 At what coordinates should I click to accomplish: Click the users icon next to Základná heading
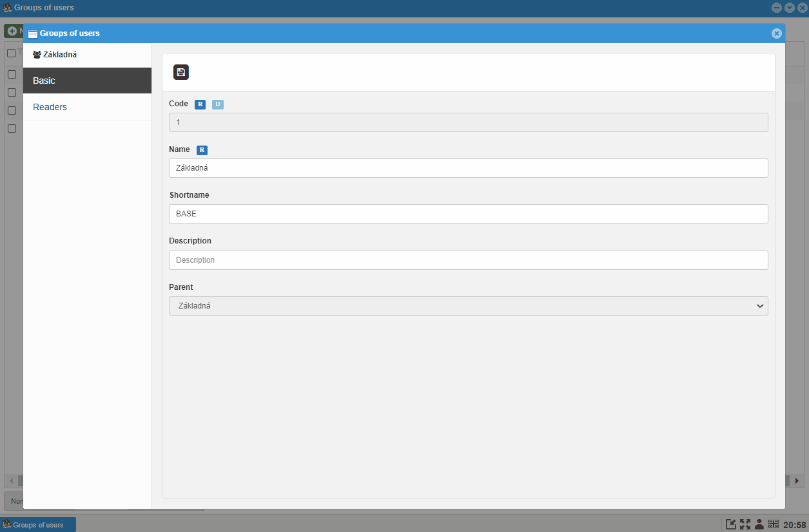[37, 55]
